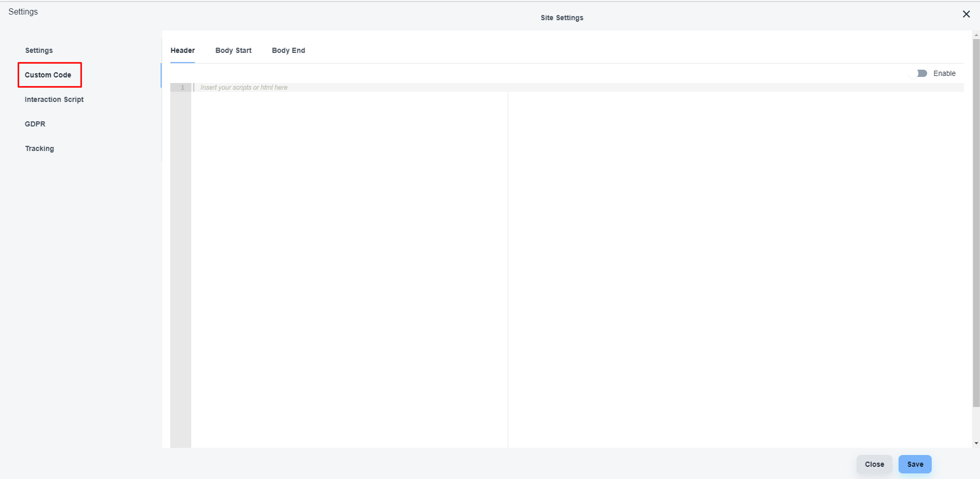Image resolution: width=980 pixels, height=479 pixels.
Task: Open the Interaction Script section
Action: point(54,100)
